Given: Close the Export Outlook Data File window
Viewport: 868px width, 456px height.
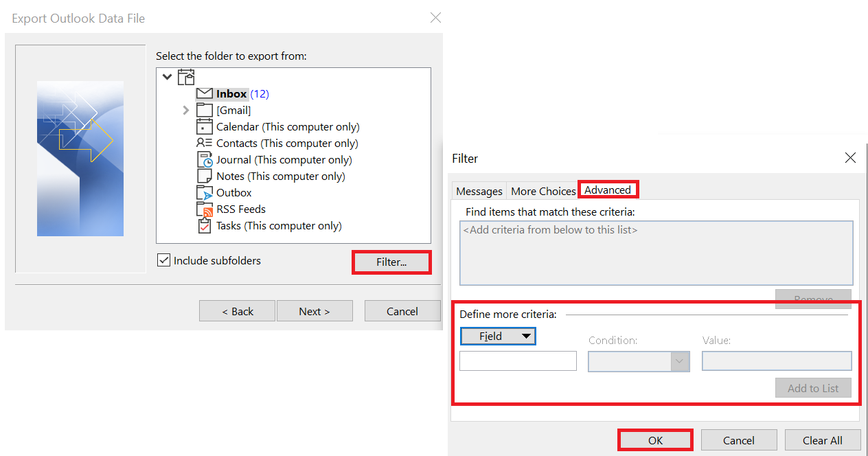Looking at the screenshot, I should coord(435,18).
